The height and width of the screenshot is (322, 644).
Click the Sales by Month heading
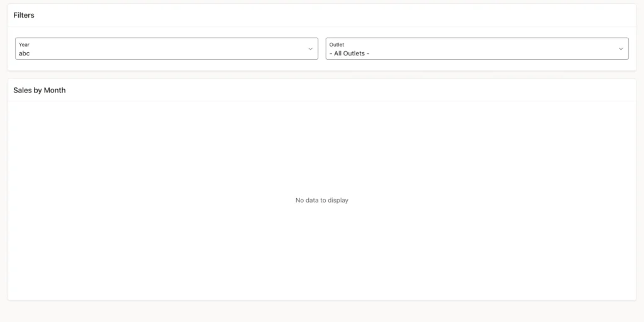[x=40, y=91]
